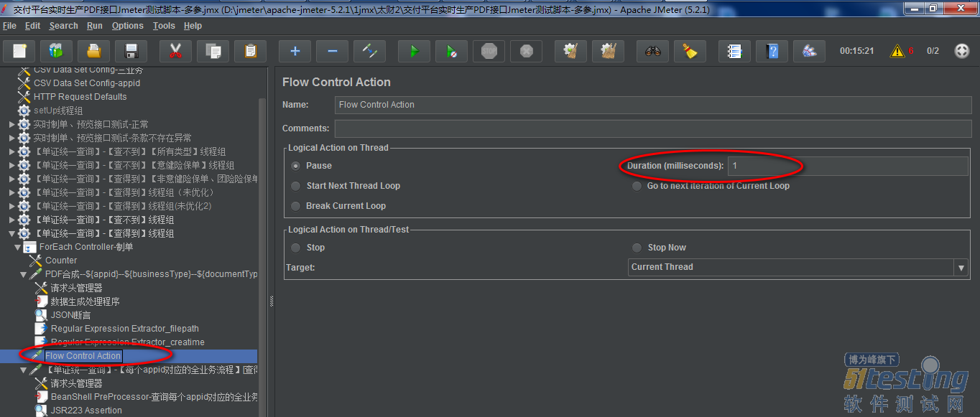Click the round icon at the toolbar's right end
The height and width of the screenshot is (417, 980).
[961, 51]
